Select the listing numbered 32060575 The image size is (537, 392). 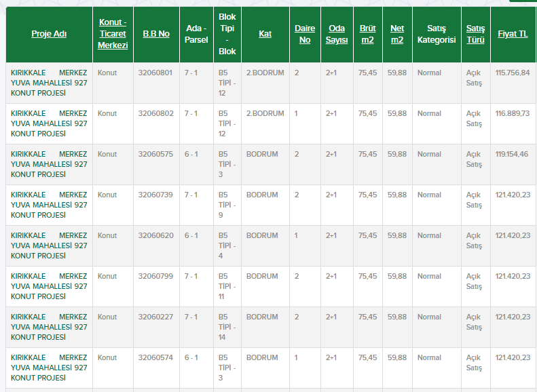tap(155, 154)
